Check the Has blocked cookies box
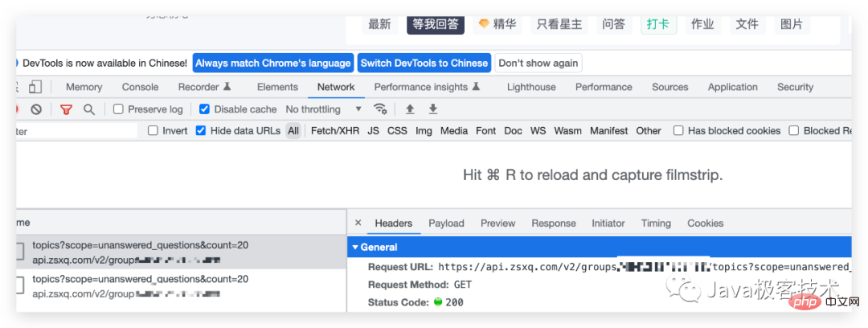Viewport: 868px width, 328px height. [678, 131]
